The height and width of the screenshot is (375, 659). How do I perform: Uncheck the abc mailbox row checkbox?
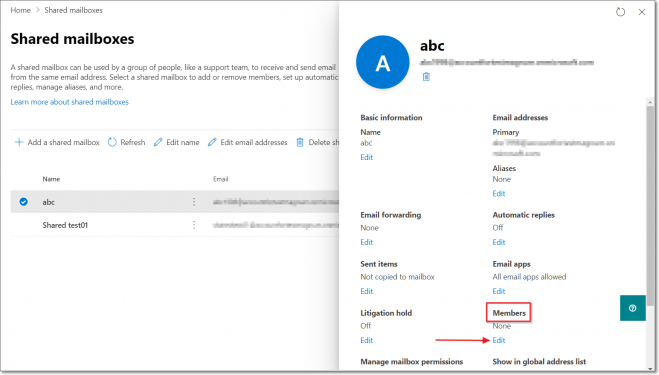[x=24, y=202]
